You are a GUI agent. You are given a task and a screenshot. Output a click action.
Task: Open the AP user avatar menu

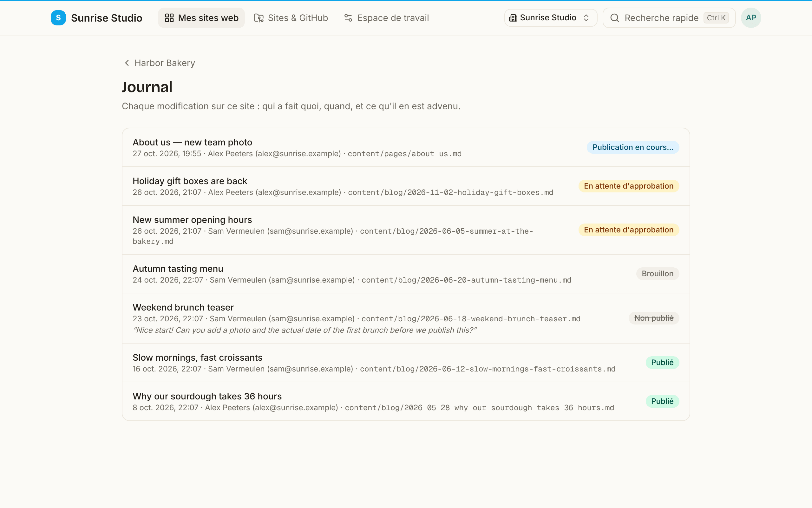click(x=750, y=18)
